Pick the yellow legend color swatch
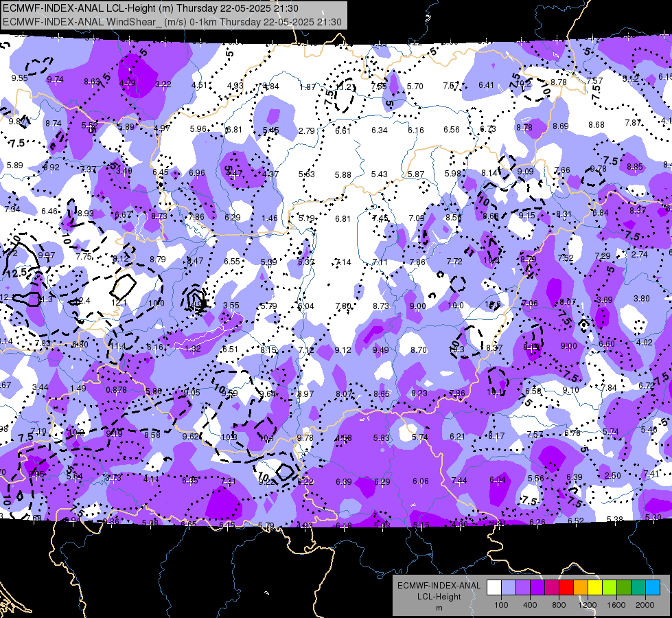 click(595, 587)
